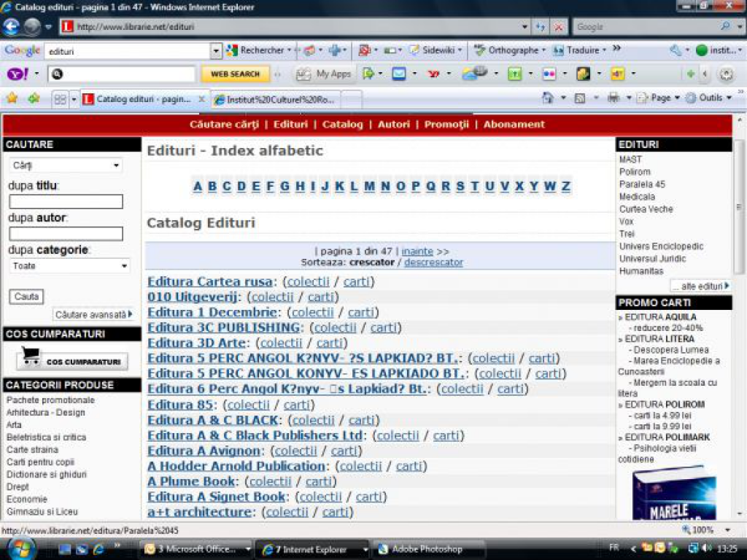
Task: Open the 100% zoom level control
Action: [706, 530]
